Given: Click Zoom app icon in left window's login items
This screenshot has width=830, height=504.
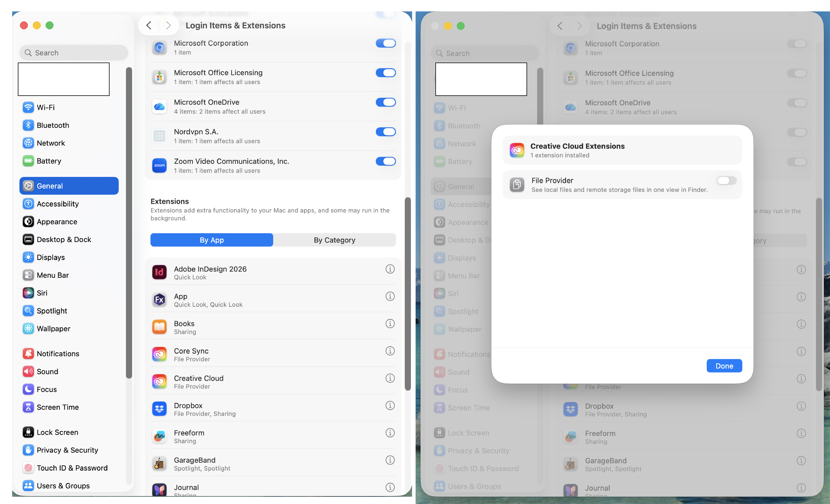Looking at the screenshot, I should coord(159,166).
